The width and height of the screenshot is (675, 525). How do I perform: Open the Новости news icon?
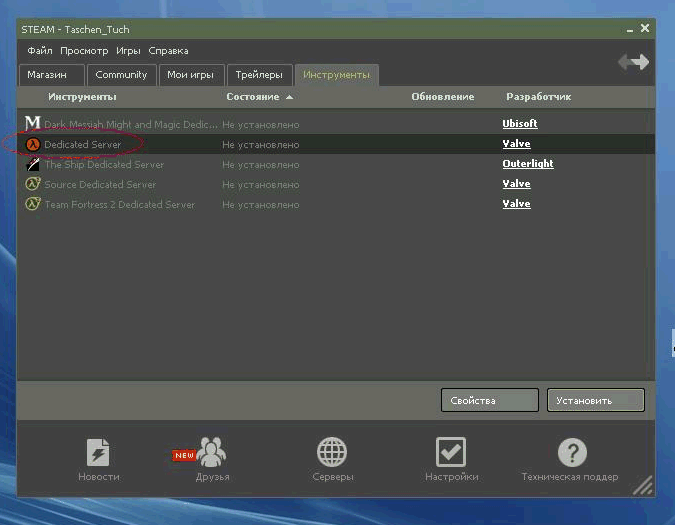pos(98,452)
